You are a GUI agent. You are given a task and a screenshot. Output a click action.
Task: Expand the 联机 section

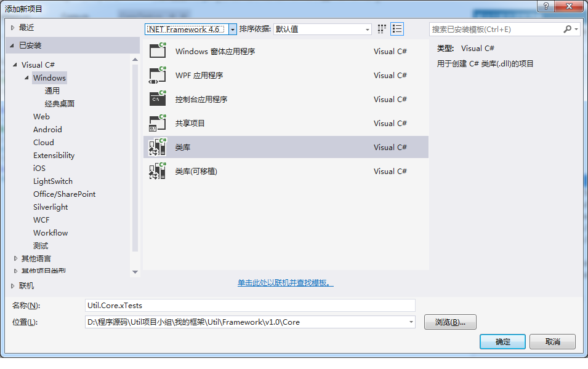[12, 286]
